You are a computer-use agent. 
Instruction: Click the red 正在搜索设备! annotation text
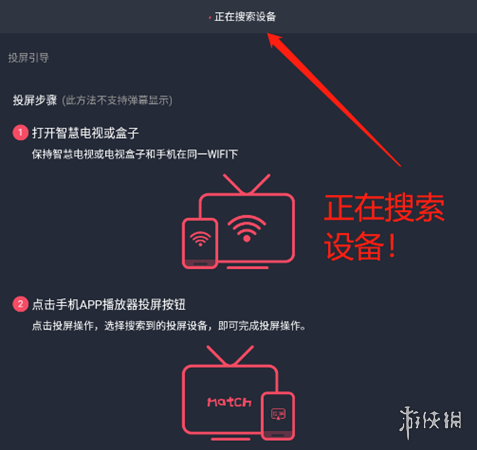384,227
